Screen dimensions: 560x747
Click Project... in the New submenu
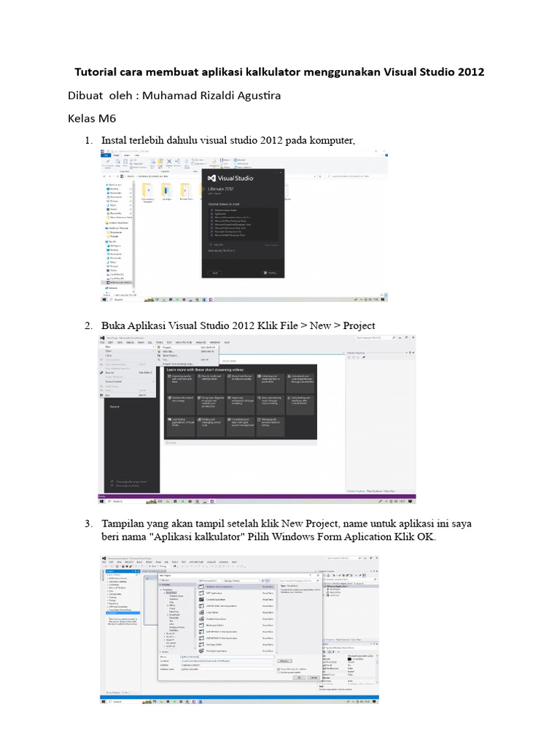[186, 347]
